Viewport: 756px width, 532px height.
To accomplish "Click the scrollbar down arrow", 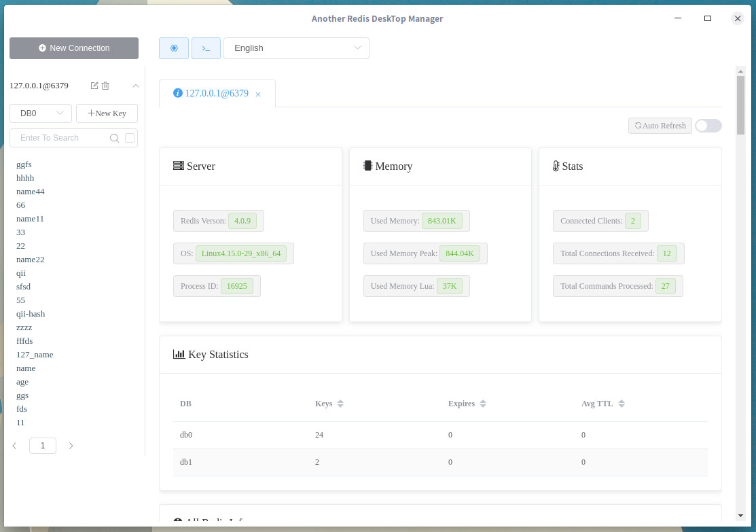I will [740, 516].
